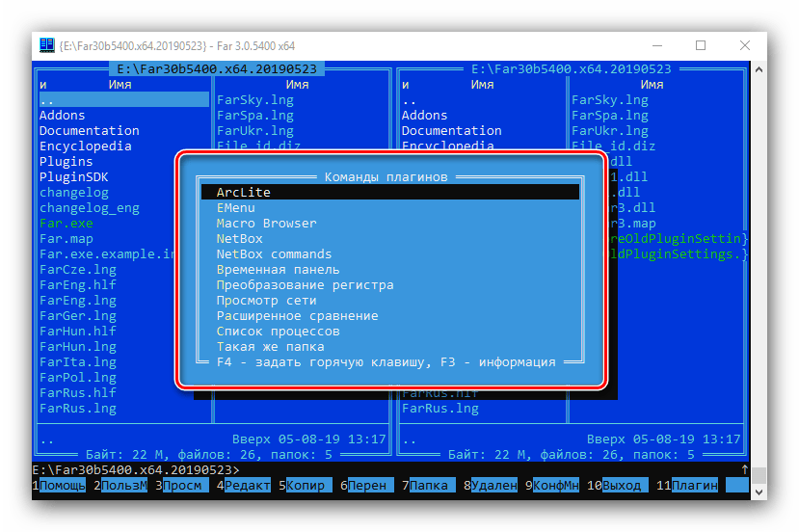Select NetBox commands entry
This screenshot has height=532, width=799.
point(390,253)
